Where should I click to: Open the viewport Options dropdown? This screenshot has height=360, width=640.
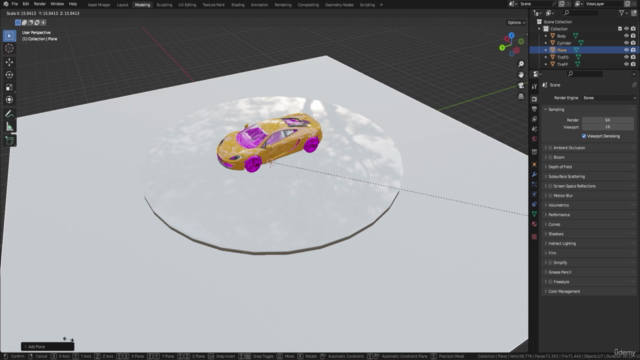pos(516,22)
